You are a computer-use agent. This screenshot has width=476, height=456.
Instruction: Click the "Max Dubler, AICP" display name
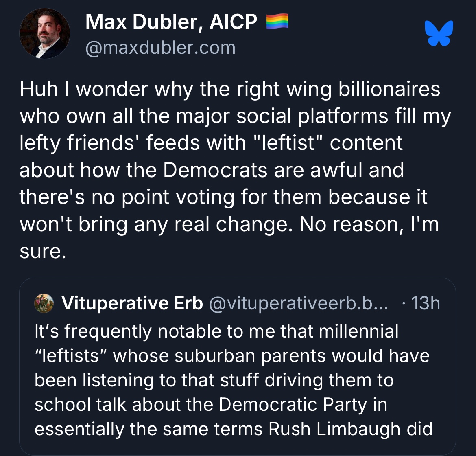pos(171,22)
